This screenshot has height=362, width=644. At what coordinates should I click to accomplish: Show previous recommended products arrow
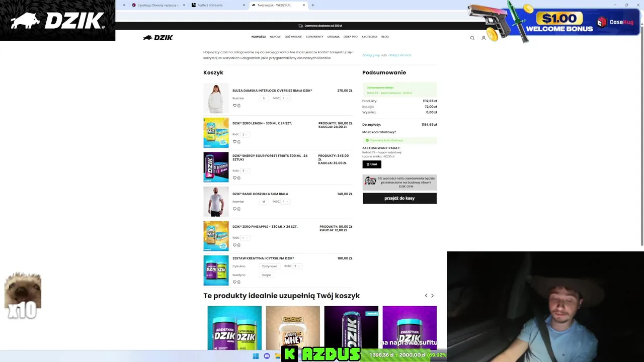click(426, 296)
